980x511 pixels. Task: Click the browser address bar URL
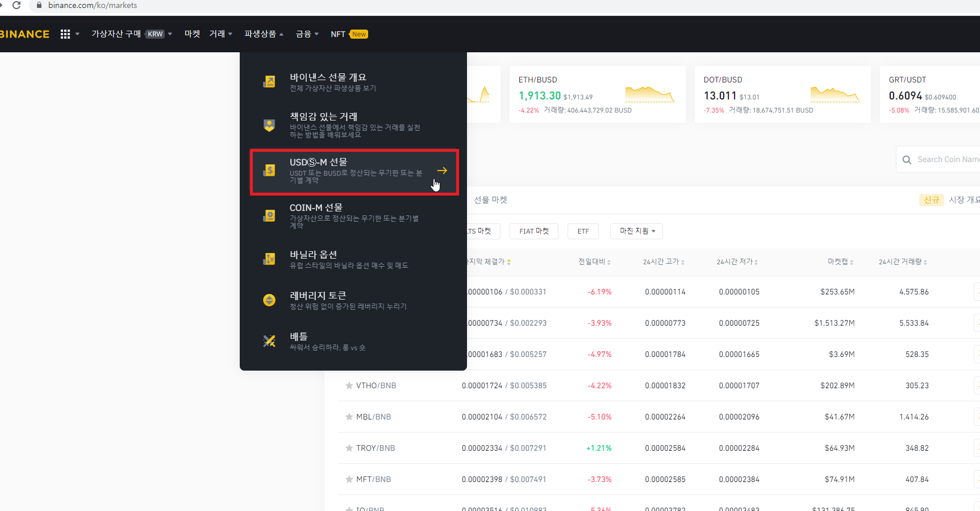93,5
